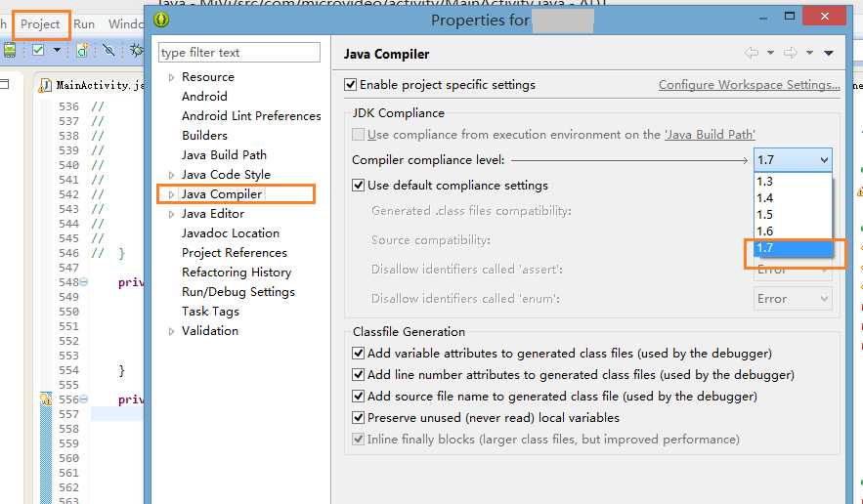Viewport: 863px width, 504px height.
Task: Select 1.3 in compliance level list
Action: 793,181
